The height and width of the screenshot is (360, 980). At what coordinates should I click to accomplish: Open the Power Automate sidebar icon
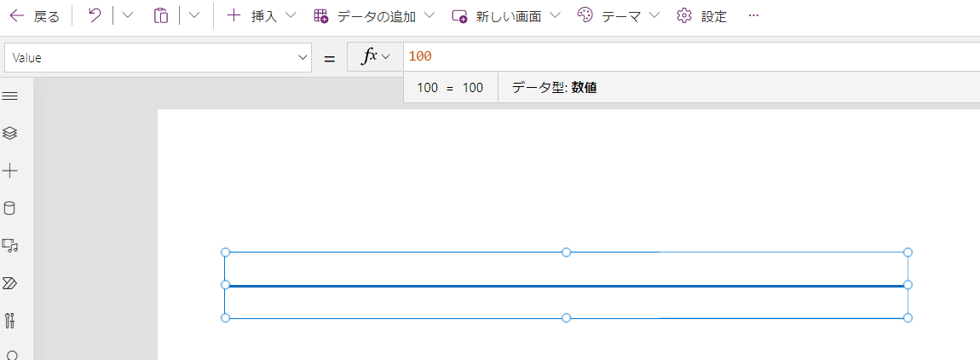click(10, 283)
